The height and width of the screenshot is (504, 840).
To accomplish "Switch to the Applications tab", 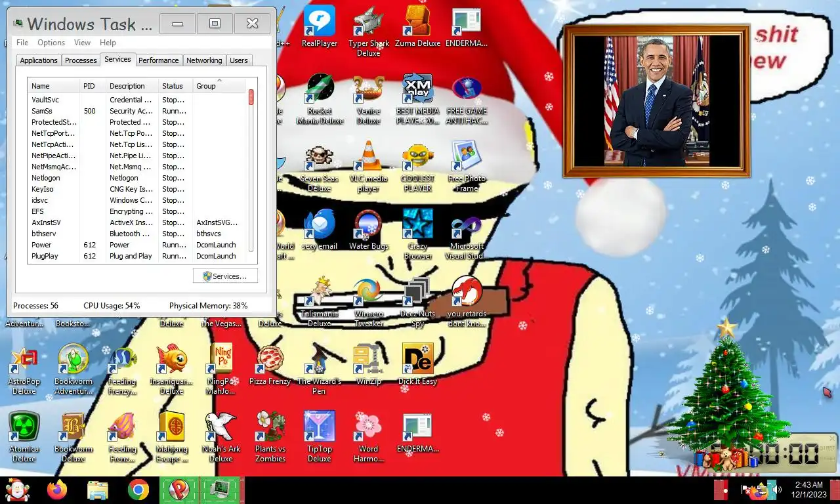I will 39,60.
